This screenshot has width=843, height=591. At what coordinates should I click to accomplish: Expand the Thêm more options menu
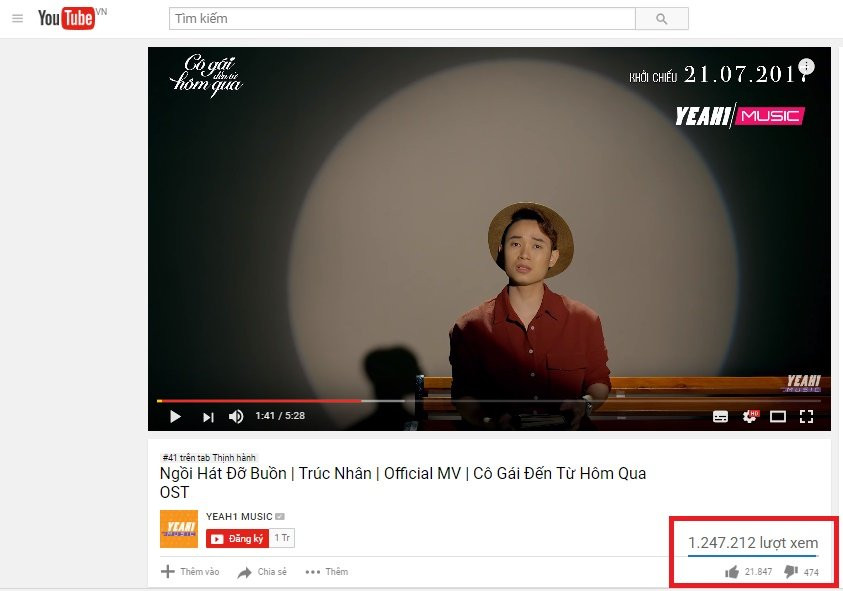(326, 572)
